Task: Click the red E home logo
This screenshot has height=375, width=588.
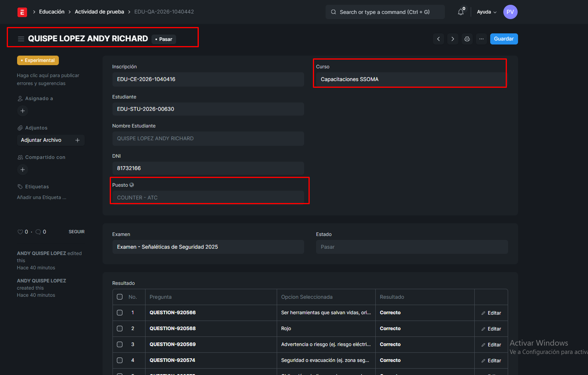Action: pos(22,12)
